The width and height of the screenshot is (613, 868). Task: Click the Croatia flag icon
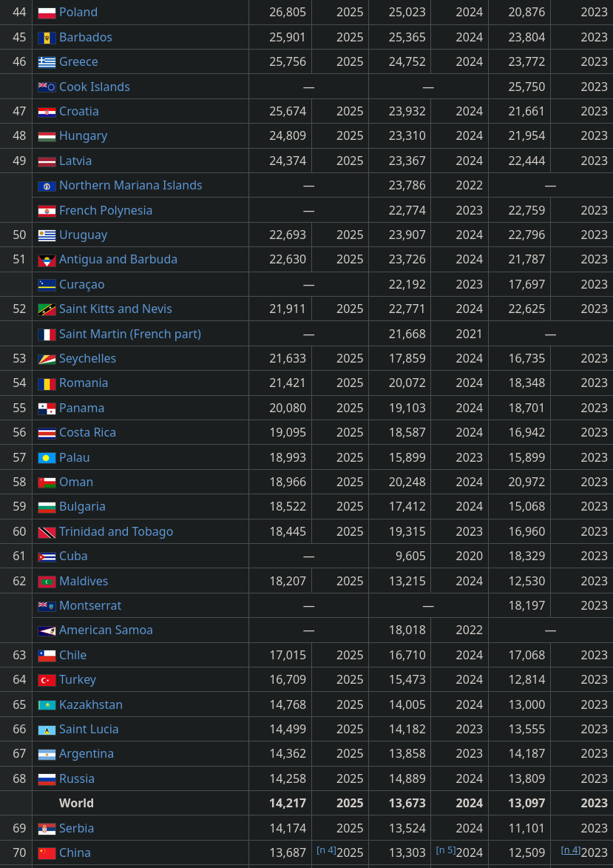(47, 112)
